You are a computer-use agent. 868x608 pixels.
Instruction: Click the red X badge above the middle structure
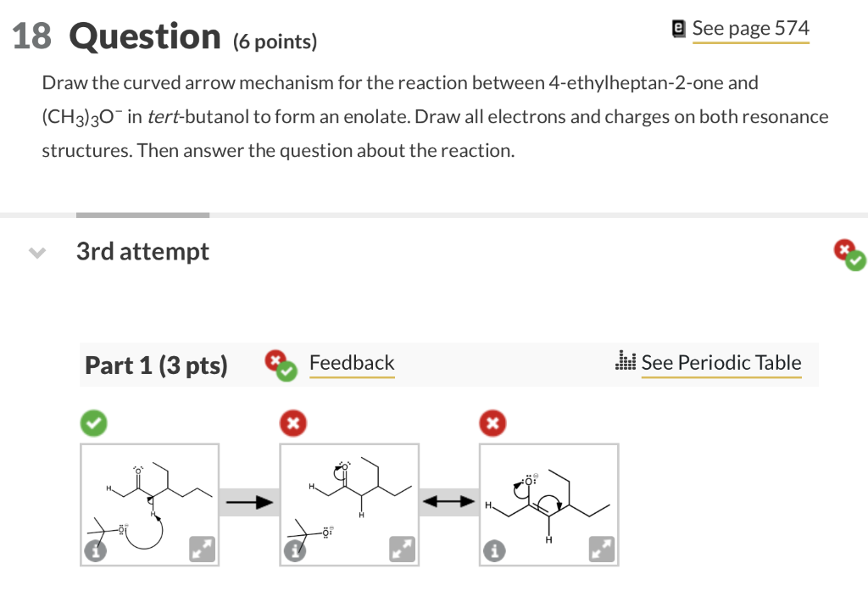(x=292, y=421)
